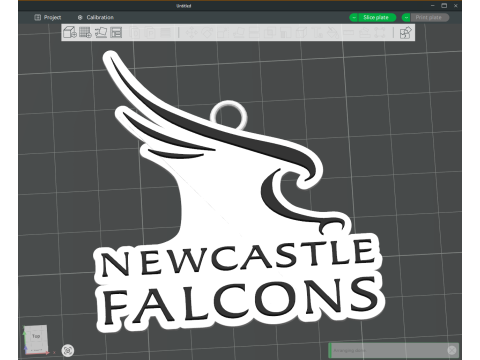The image size is (480, 360).
Task: Select the Seam painting tool
Action: pyautogui.click(x=301, y=32)
